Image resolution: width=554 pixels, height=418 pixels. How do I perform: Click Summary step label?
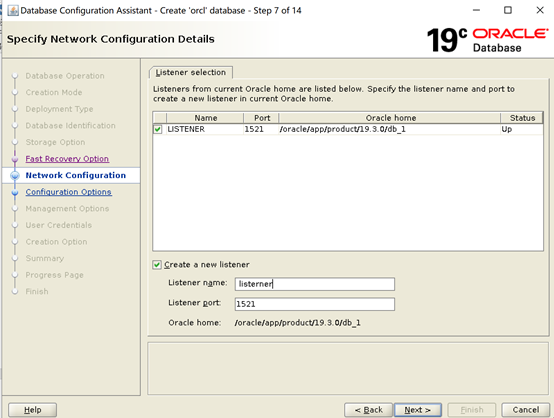point(45,259)
